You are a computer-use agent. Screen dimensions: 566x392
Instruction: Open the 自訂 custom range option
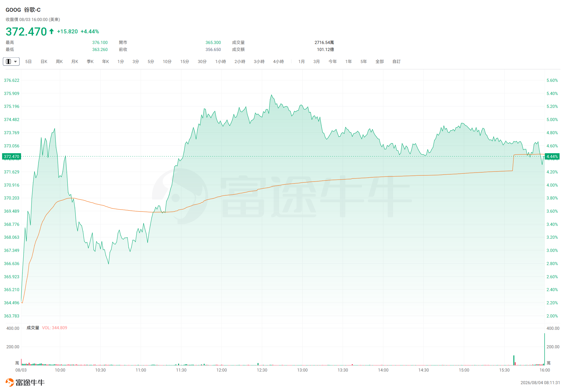coord(396,61)
